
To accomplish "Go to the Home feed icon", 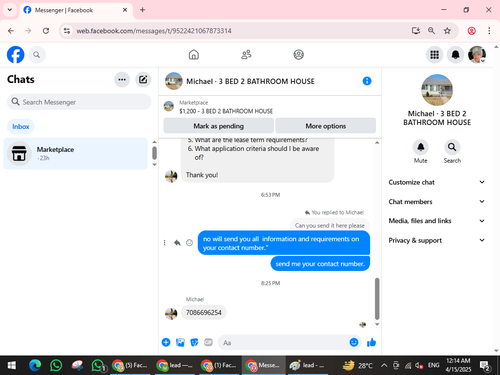I will point(194,54).
